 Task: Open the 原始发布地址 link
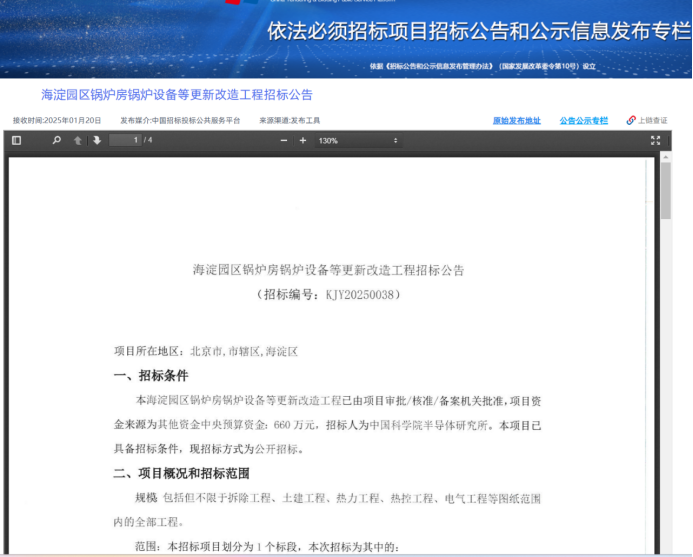(x=516, y=120)
